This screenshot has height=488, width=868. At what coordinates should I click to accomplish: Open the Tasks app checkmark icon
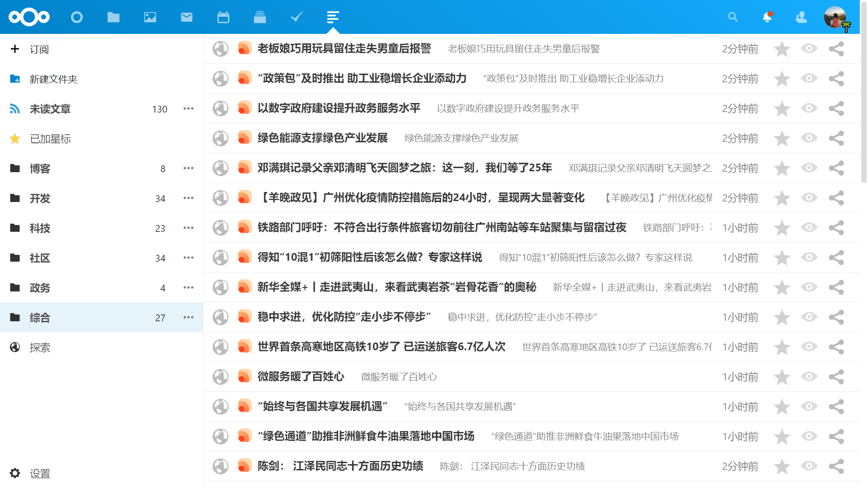(x=296, y=17)
